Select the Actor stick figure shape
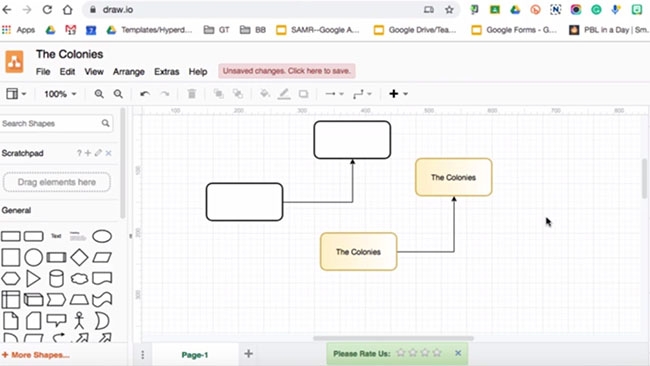The width and height of the screenshot is (650, 366). [x=79, y=321]
